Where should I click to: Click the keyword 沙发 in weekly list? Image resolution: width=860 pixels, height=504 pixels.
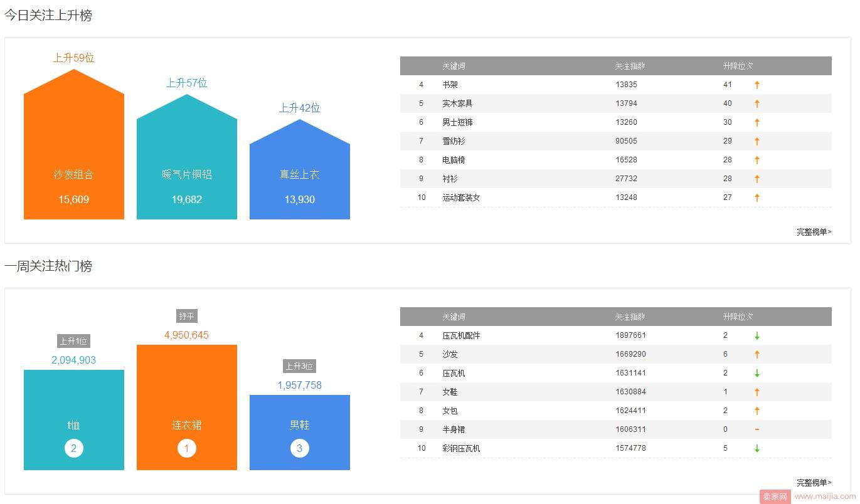(x=450, y=354)
